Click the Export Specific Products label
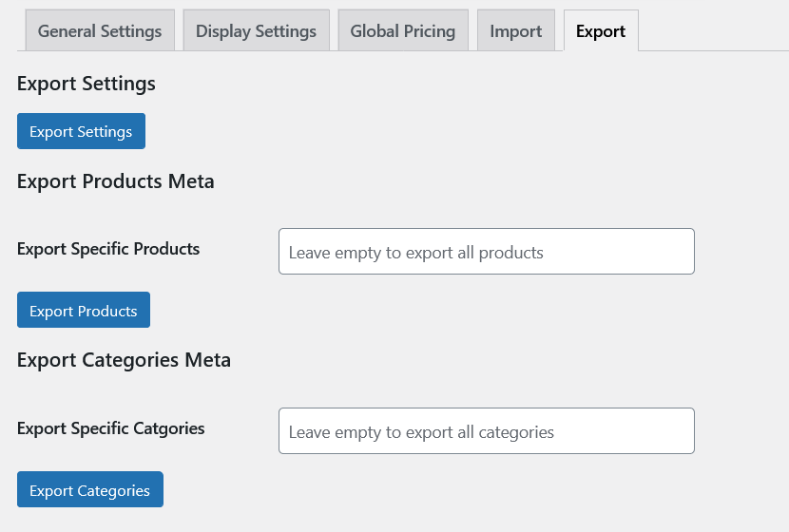The height and width of the screenshot is (532, 789). [108, 249]
